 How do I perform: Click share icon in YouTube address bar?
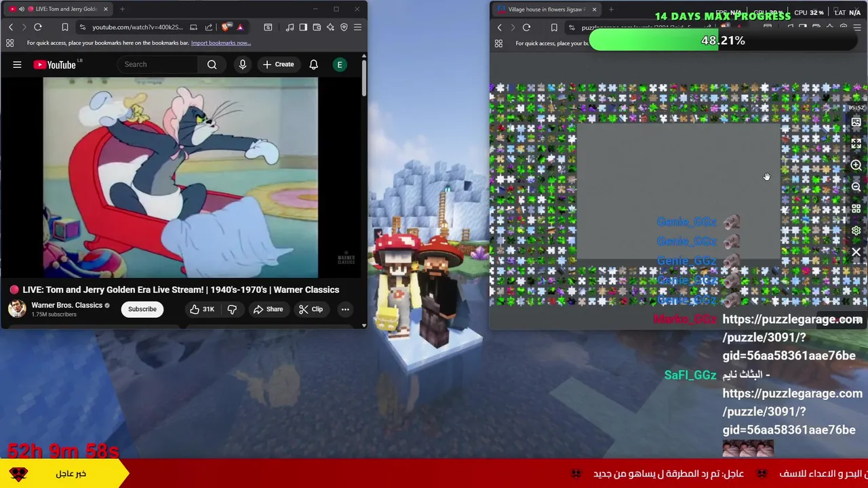click(x=209, y=27)
